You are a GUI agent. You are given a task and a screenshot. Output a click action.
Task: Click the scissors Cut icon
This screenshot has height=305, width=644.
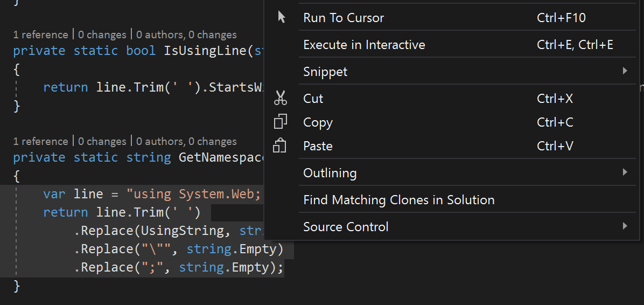[281, 98]
